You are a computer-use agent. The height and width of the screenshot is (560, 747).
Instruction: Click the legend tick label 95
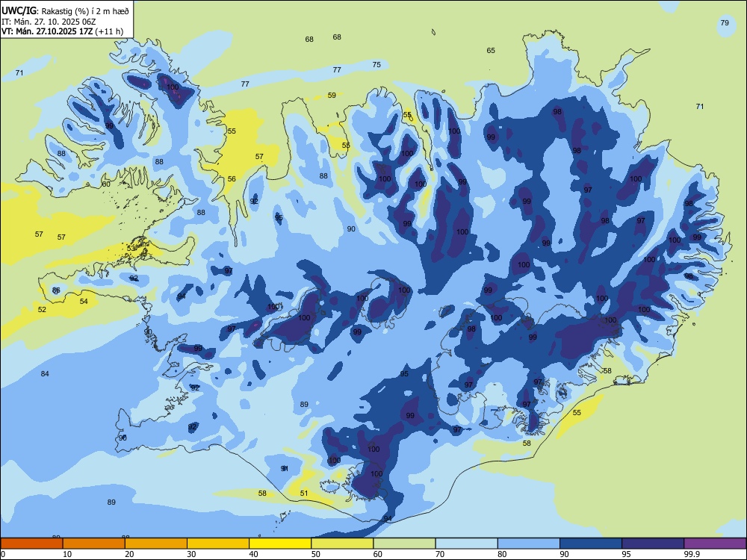627,554
